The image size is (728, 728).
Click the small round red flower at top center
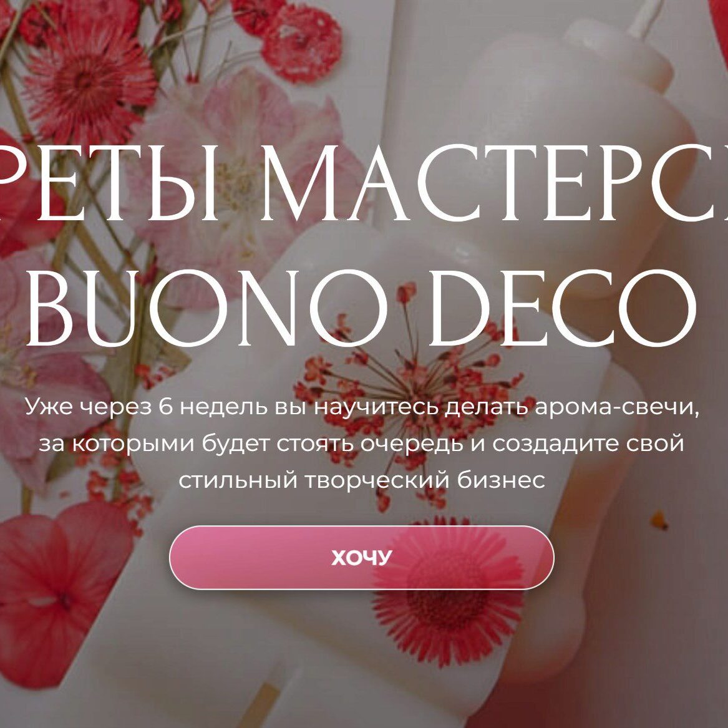(302, 44)
